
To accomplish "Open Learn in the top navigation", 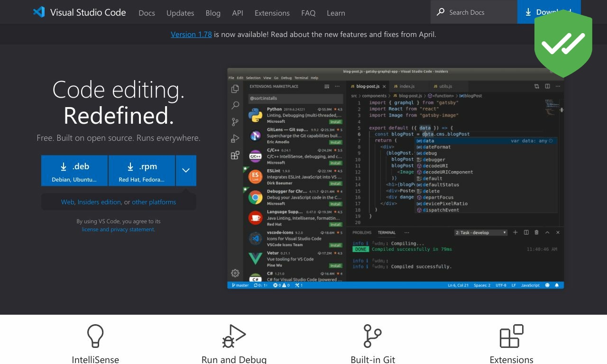I will click(x=336, y=13).
